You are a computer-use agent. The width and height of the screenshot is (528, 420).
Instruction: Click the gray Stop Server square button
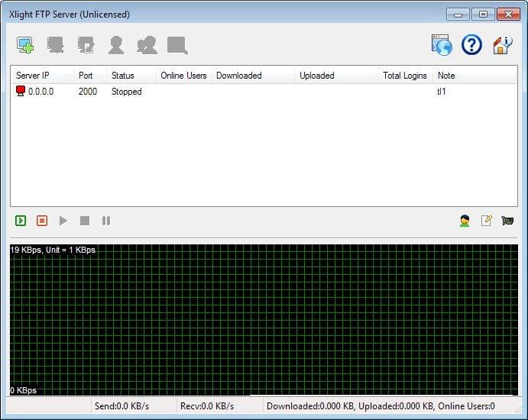pyautogui.click(x=85, y=221)
